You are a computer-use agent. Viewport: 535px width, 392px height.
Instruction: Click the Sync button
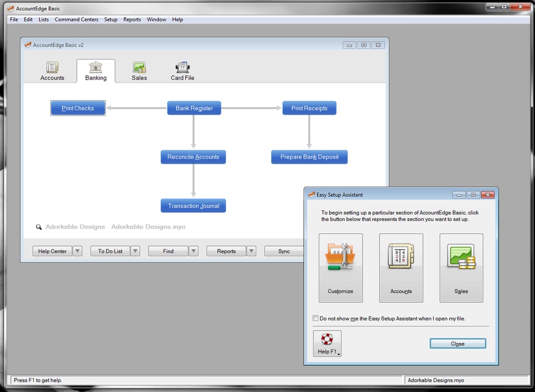284,251
